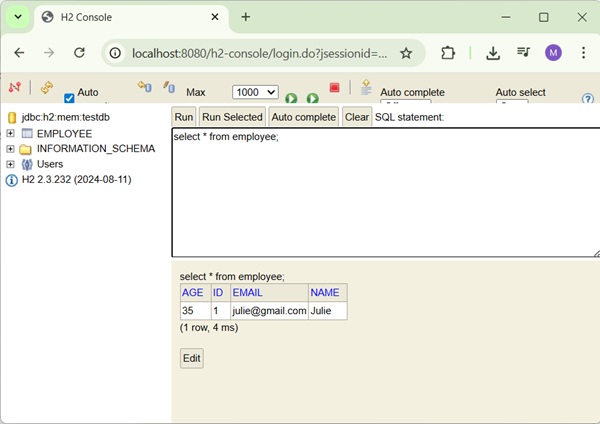
Task: Open the Chrome extensions puzzle icon
Action: coord(448,53)
